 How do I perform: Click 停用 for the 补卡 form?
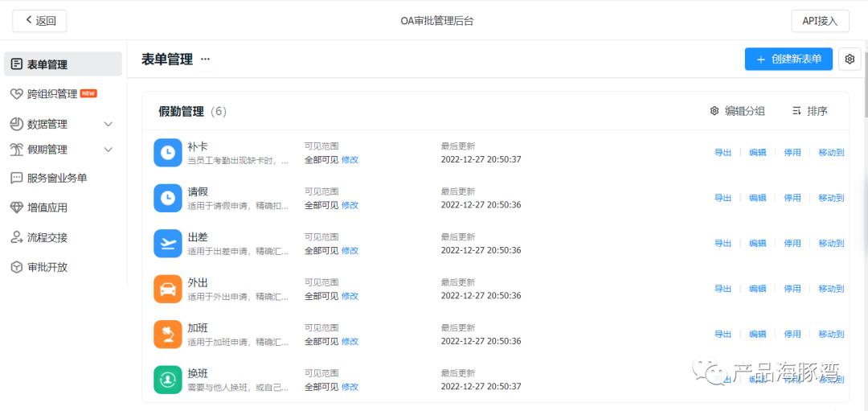coord(792,152)
